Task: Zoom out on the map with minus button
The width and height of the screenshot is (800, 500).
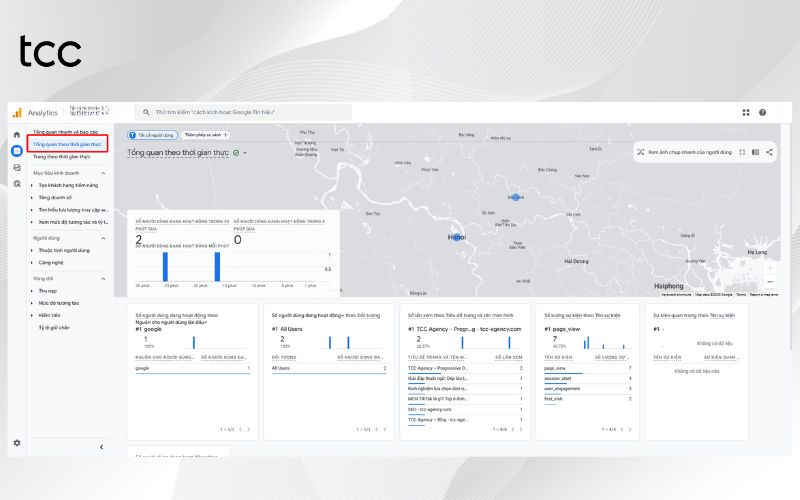Action: (x=770, y=282)
